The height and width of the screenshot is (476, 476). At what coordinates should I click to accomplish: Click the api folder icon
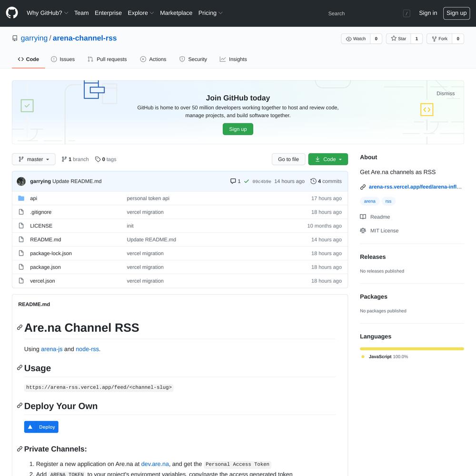[x=21, y=198]
